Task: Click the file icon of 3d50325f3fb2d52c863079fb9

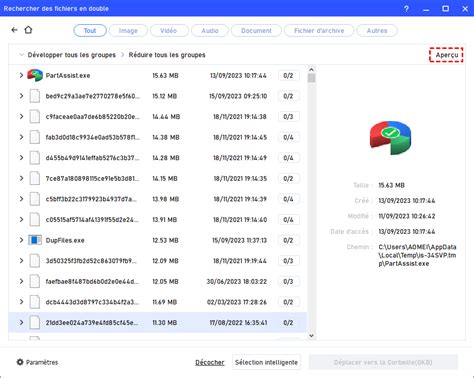Action: pyautogui.click(x=35, y=261)
